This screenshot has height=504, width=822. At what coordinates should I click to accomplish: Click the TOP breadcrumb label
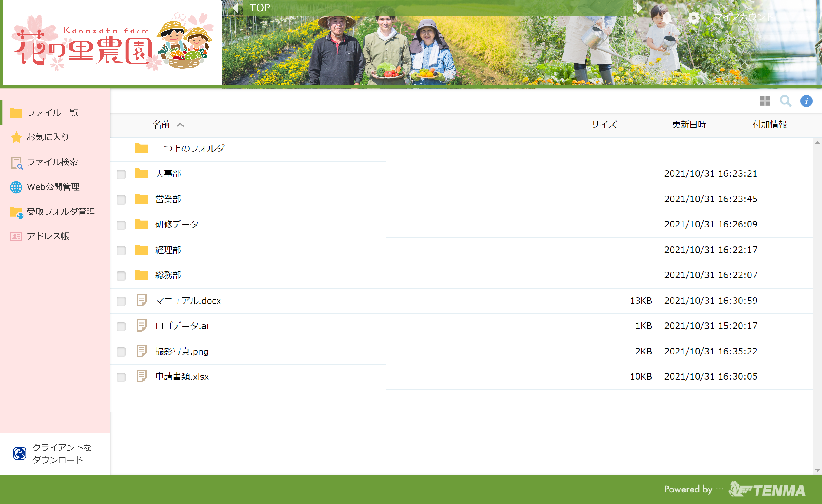[260, 8]
